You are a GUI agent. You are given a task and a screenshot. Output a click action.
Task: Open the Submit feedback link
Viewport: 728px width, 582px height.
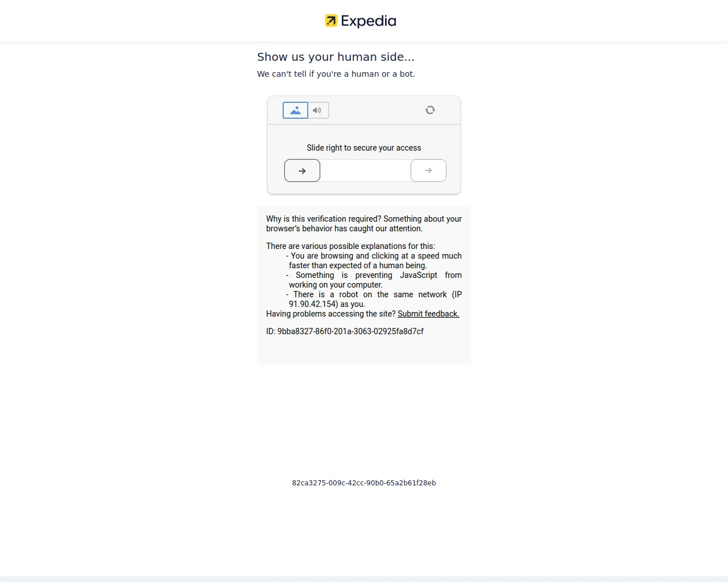[428, 314]
